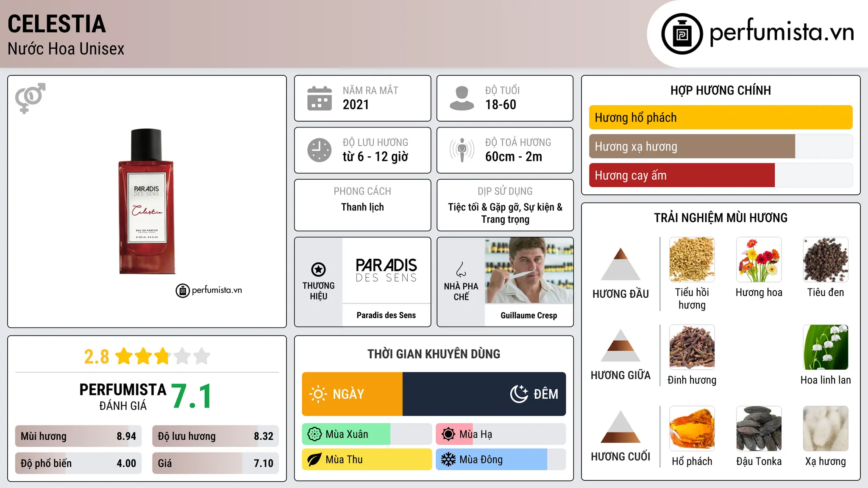This screenshot has height=488, width=868.
Task: Open the Xạ hương musk image
Action: (826, 429)
